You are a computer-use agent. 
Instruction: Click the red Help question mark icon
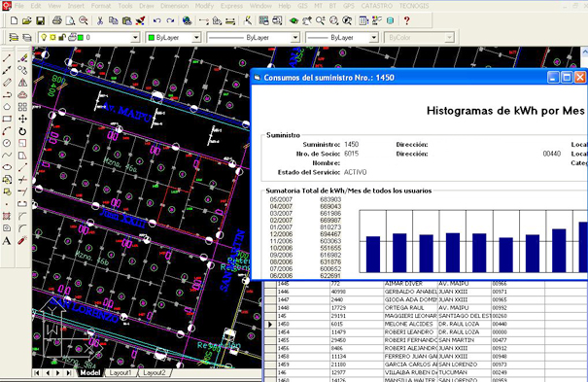pyautogui.click(x=407, y=20)
